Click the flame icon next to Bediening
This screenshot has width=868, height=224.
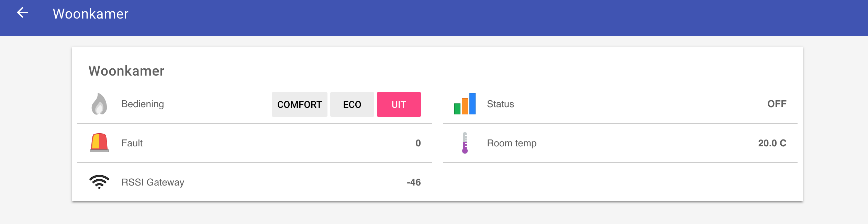99,104
